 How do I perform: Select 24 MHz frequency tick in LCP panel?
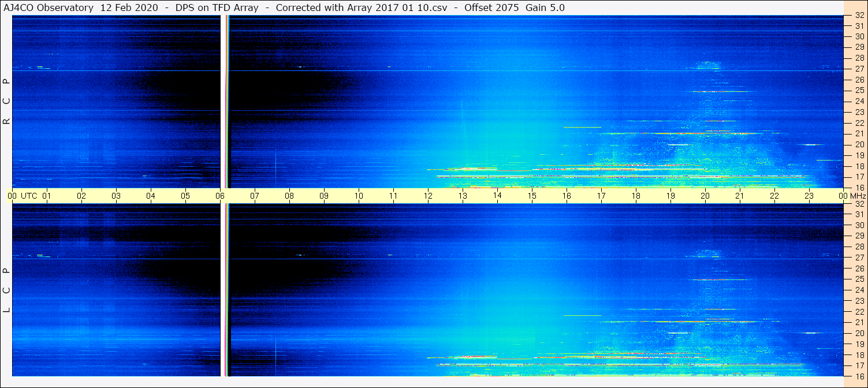click(x=859, y=290)
